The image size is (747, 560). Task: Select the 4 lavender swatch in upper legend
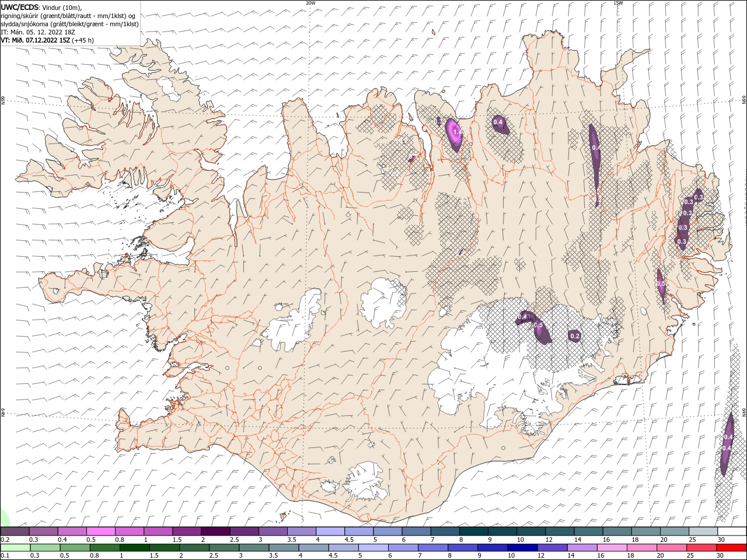click(x=330, y=531)
